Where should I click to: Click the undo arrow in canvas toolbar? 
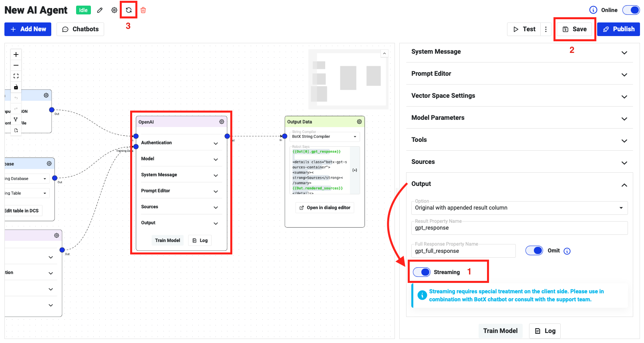pos(16,98)
